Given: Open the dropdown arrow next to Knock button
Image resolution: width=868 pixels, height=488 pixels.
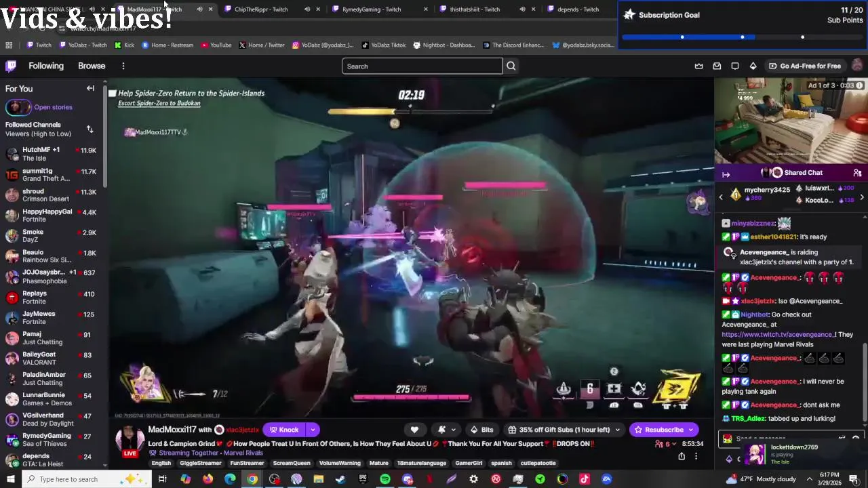Looking at the screenshot, I should coord(313,430).
